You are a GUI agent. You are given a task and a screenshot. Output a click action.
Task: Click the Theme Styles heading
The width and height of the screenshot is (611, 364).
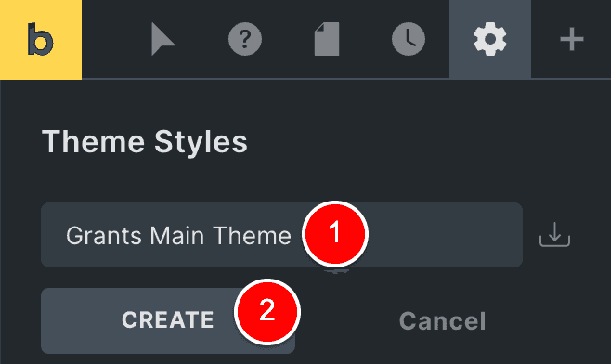(145, 142)
